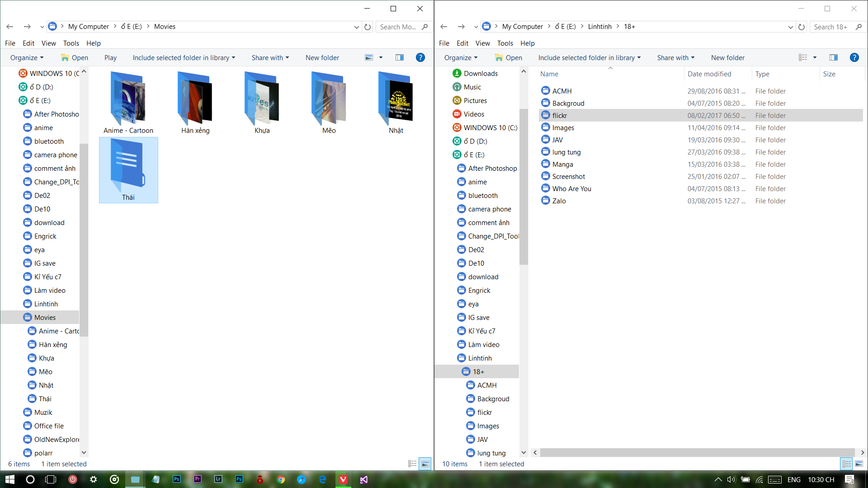The width and height of the screenshot is (868, 488).
Task: Click New folder in right window
Action: point(728,57)
